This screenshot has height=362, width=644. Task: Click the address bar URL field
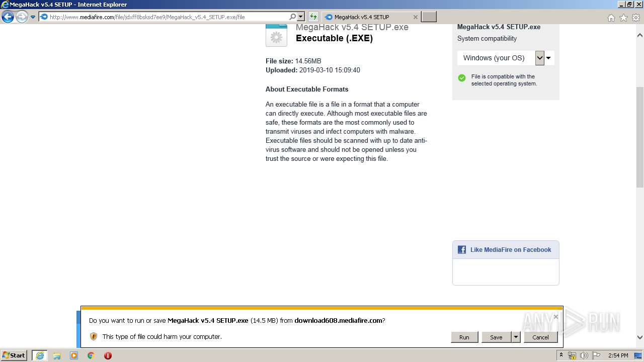pos(164,17)
